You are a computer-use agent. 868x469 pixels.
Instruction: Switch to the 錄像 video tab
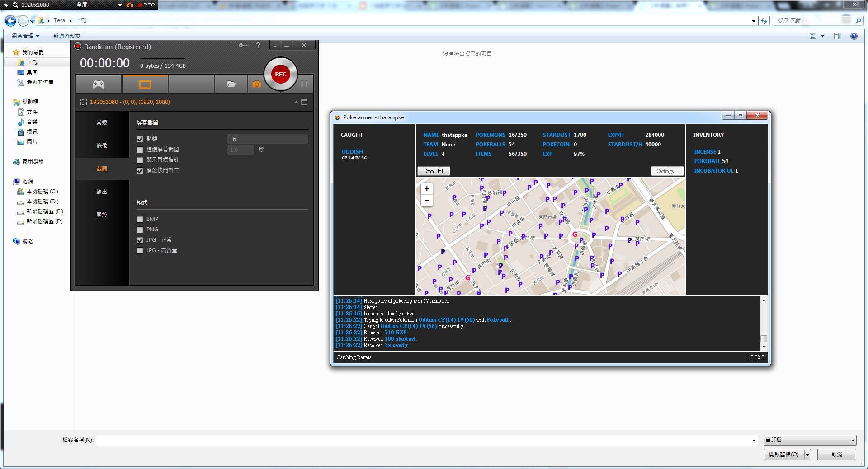point(102,145)
